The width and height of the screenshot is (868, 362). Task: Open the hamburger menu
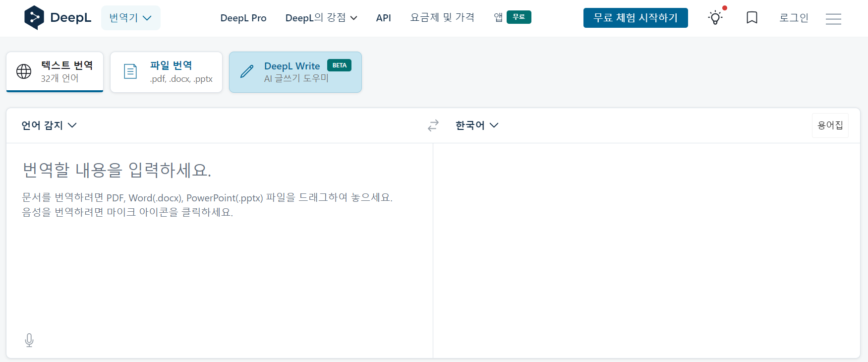(x=833, y=19)
